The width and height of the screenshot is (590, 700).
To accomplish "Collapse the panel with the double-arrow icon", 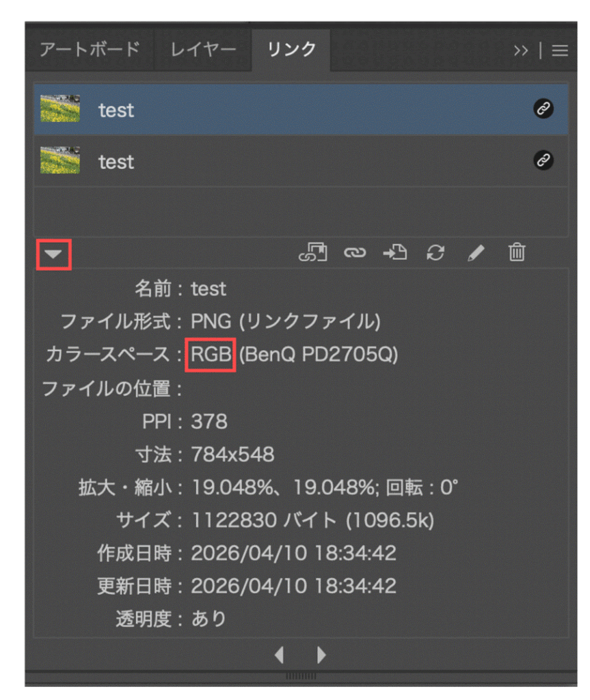I will [522, 49].
